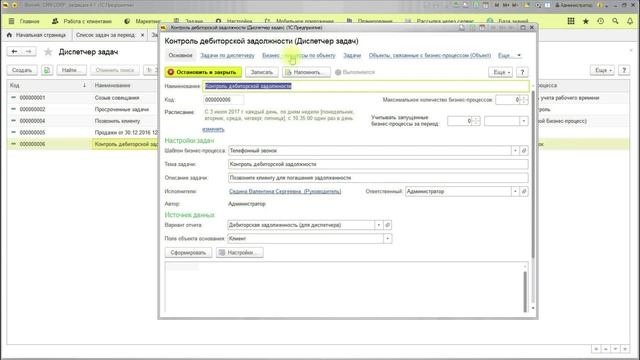The image size is (640, 360).
Task: Open the global search magnifier icon
Action: [615, 21]
